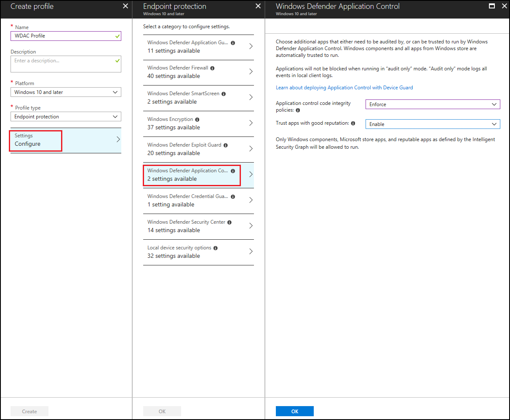Select Windows Defender Credential Guard category
510x420 pixels.
[x=198, y=201]
